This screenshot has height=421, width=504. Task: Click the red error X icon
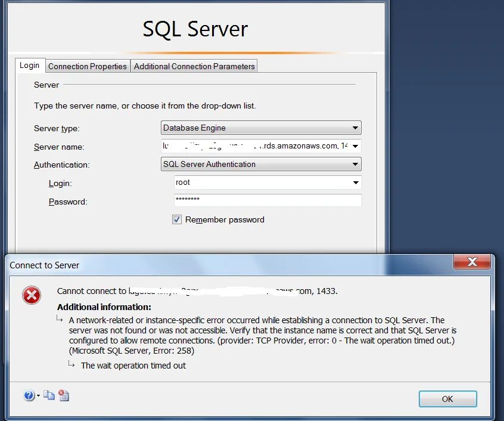point(32,295)
